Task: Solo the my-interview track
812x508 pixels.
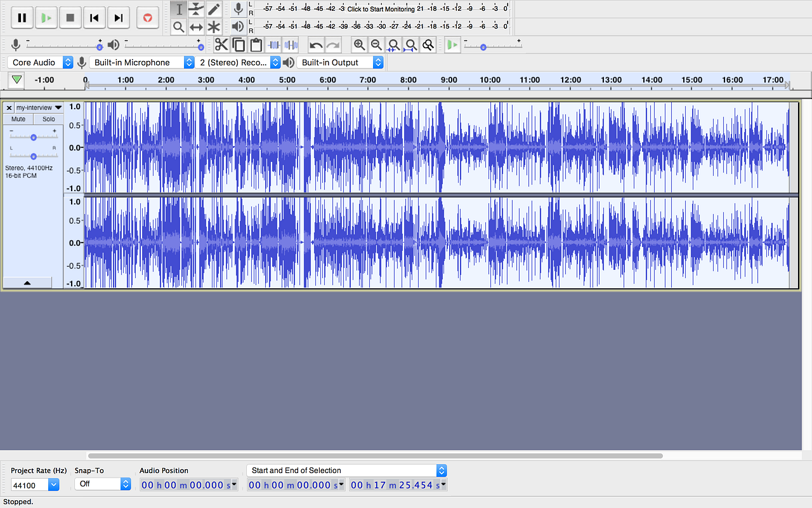Action: pos(48,119)
